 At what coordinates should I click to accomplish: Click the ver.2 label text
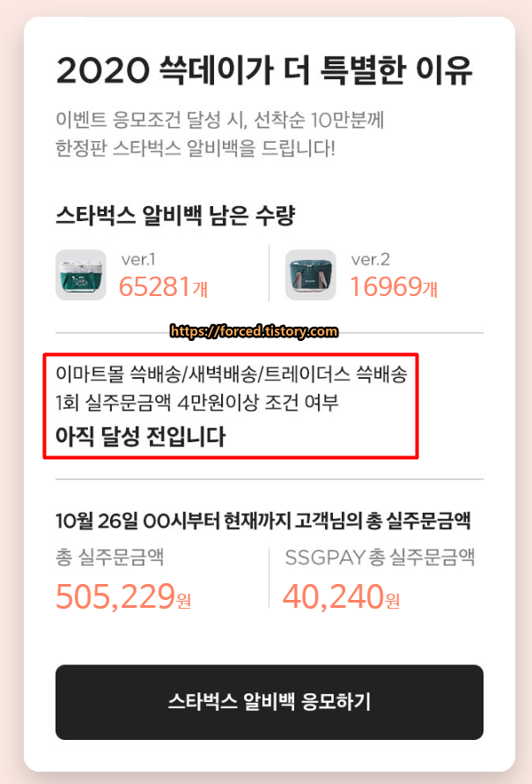point(370,260)
